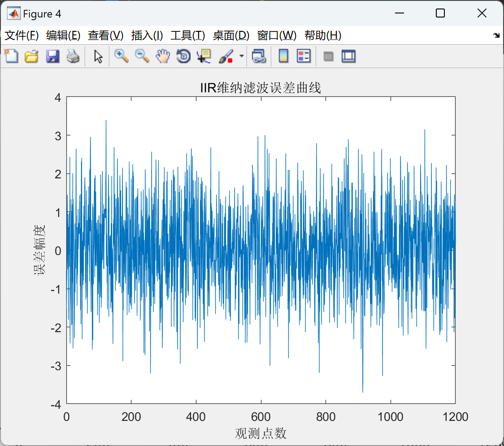
Task: Print the error curve figure
Action: tap(73, 56)
